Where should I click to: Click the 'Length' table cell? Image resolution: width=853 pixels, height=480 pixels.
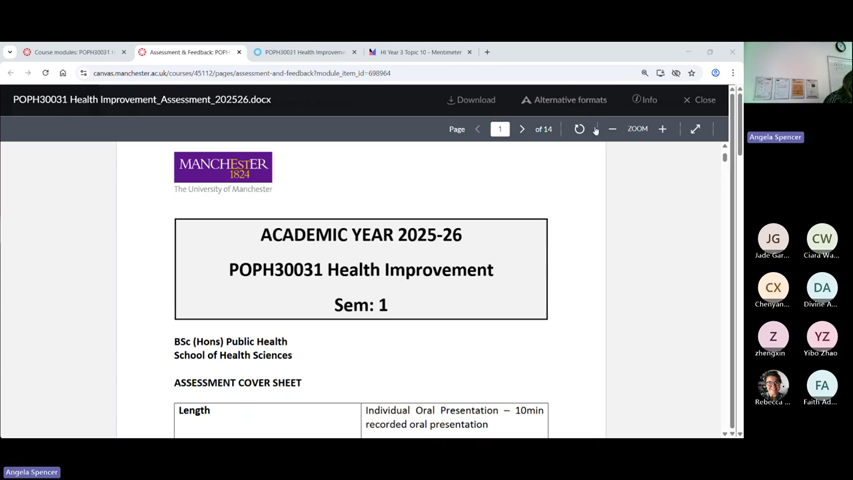268,420
